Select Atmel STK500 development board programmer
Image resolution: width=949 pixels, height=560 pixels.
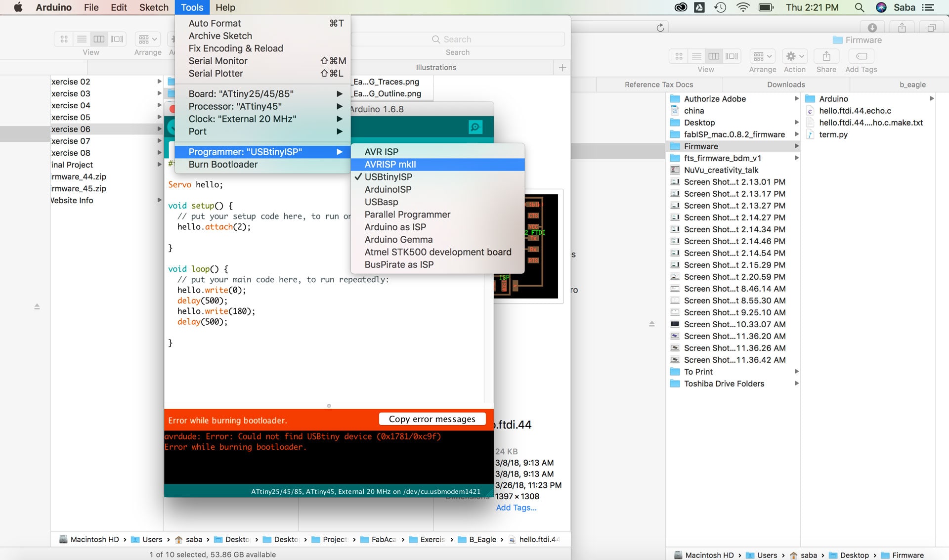coord(437,252)
